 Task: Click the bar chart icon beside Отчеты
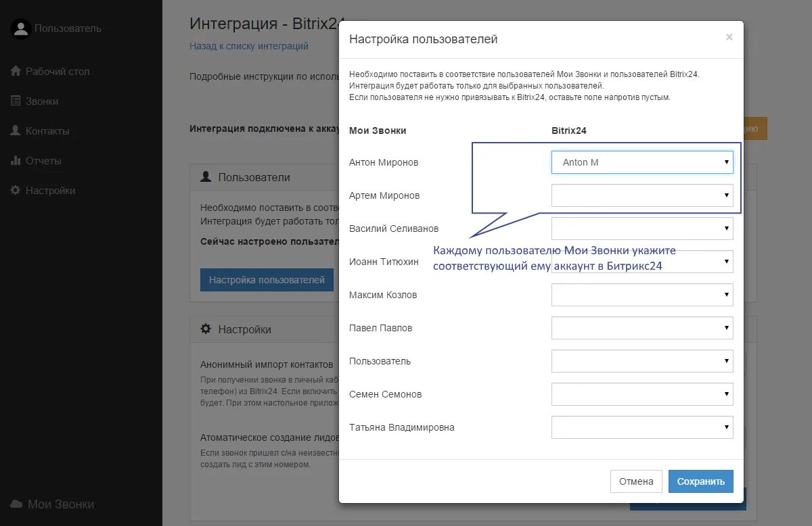pyautogui.click(x=16, y=160)
